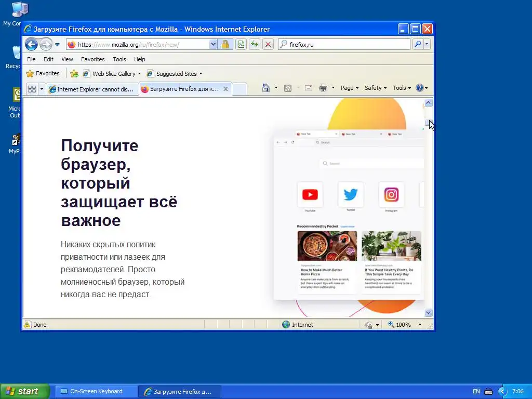This screenshot has height=399, width=532.
Task: Refresh the page using Refresh icon
Action: (255, 45)
